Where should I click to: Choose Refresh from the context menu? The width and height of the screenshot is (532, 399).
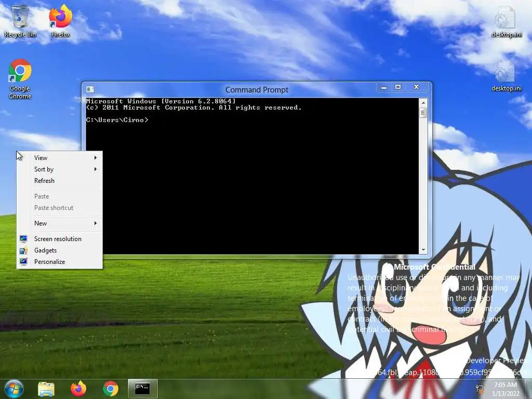pos(60,180)
